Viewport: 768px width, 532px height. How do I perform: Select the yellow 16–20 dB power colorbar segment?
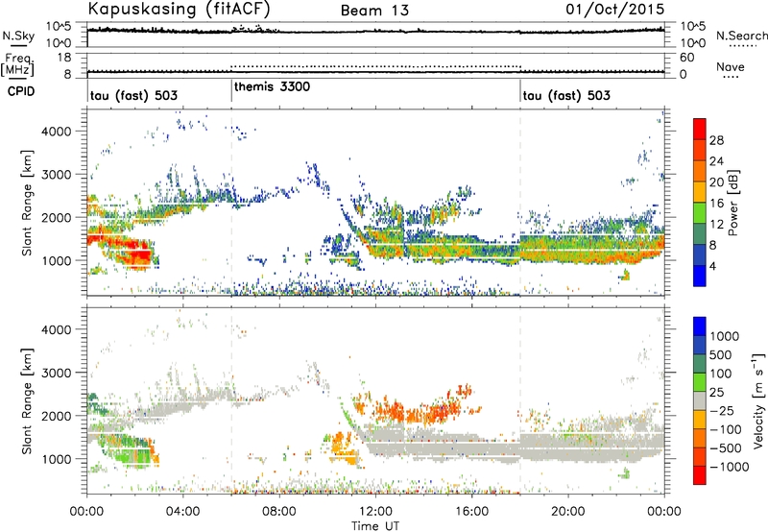pyautogui.click(x=700, y=192)
